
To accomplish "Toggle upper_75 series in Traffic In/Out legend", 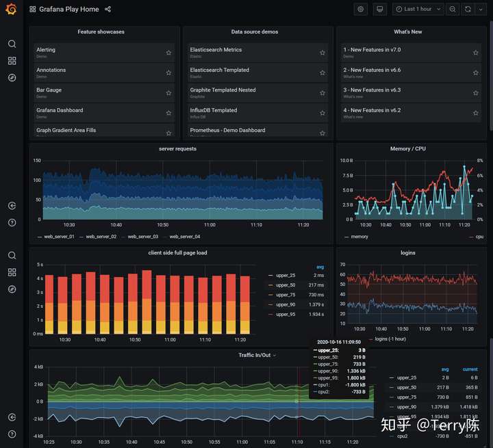I will click(x=407, y=397).
